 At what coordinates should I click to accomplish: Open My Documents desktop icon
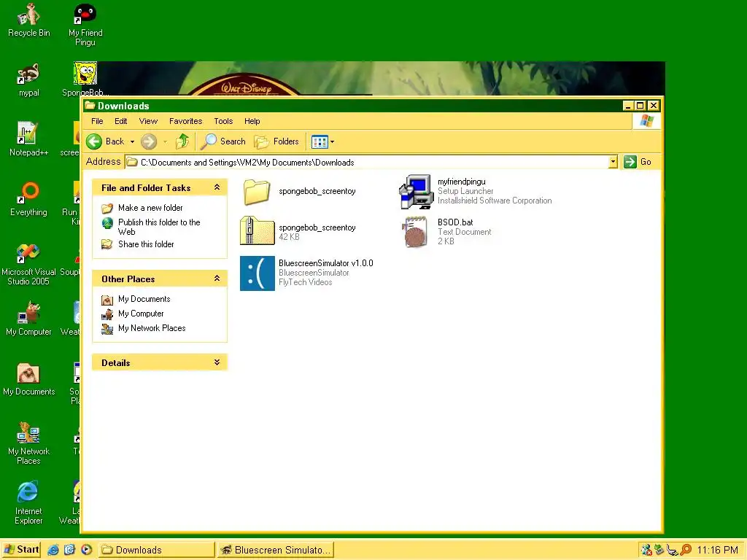point(28,379)
